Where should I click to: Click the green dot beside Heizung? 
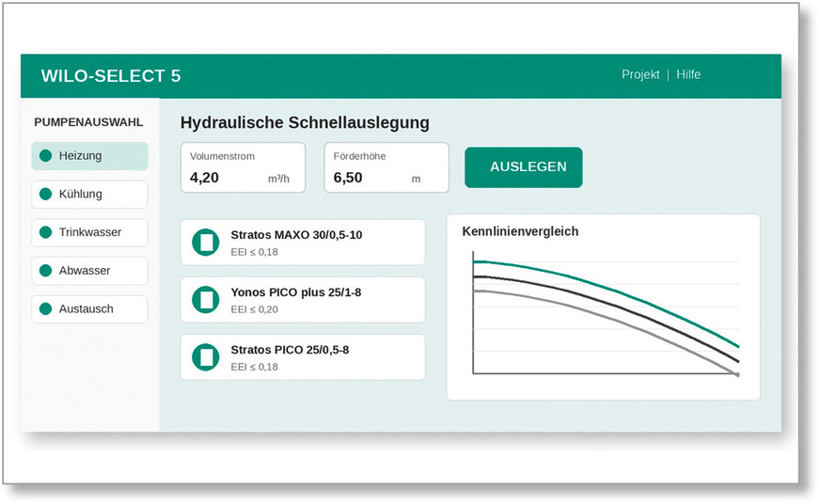click(45, 156)
